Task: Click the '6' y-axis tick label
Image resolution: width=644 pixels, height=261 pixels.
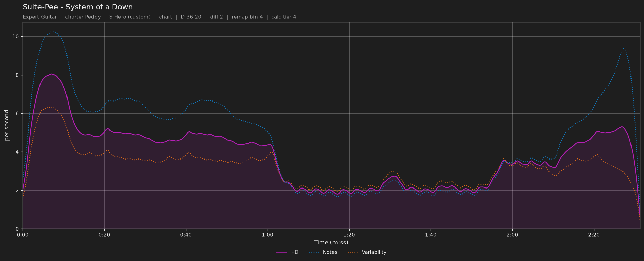Action: tap(17, 113)
